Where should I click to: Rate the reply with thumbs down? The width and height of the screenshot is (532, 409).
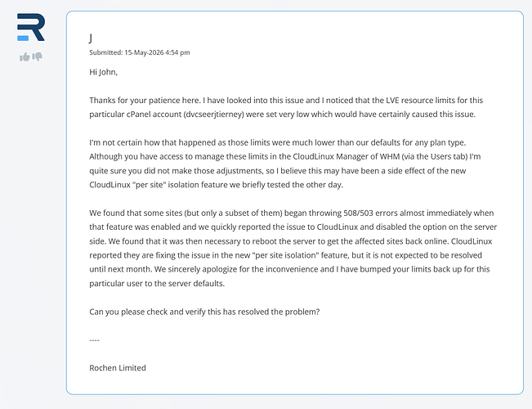(x=38, y=56)
